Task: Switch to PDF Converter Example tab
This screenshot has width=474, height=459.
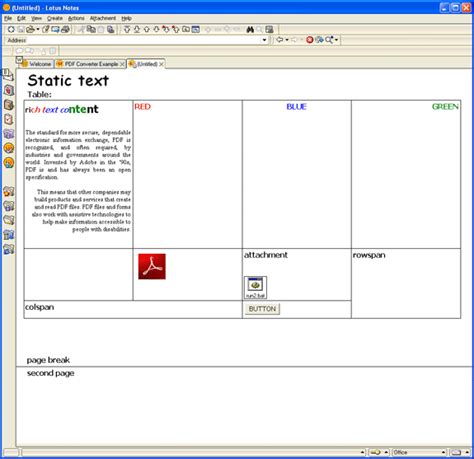Action: pyautogui.click(x=91, y=64)
